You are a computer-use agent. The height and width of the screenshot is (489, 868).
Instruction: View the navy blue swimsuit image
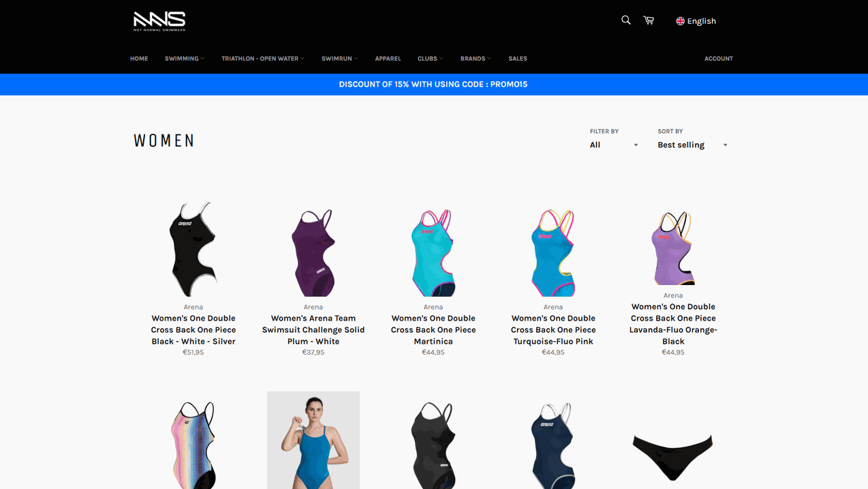(x=553, y=445)
